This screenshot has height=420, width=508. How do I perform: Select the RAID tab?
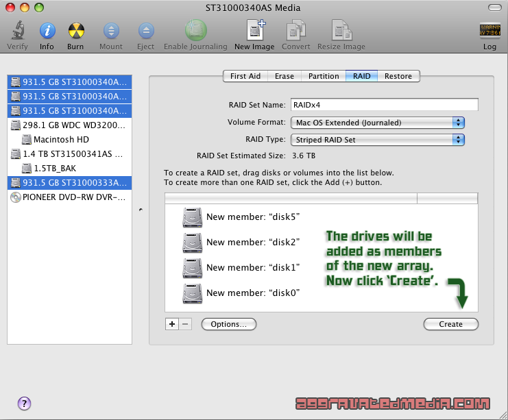(361, 76)
